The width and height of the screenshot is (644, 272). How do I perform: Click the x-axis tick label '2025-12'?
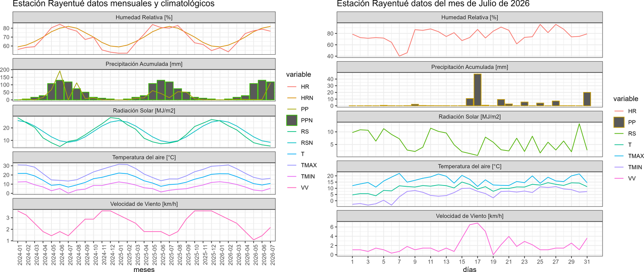pyautogui.click(x=214, y=254)
